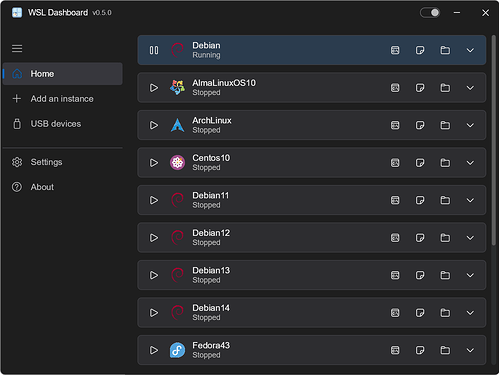Start the Debian11 instance
The height and width of the screenshot is (375, 499).
point(154,200)
